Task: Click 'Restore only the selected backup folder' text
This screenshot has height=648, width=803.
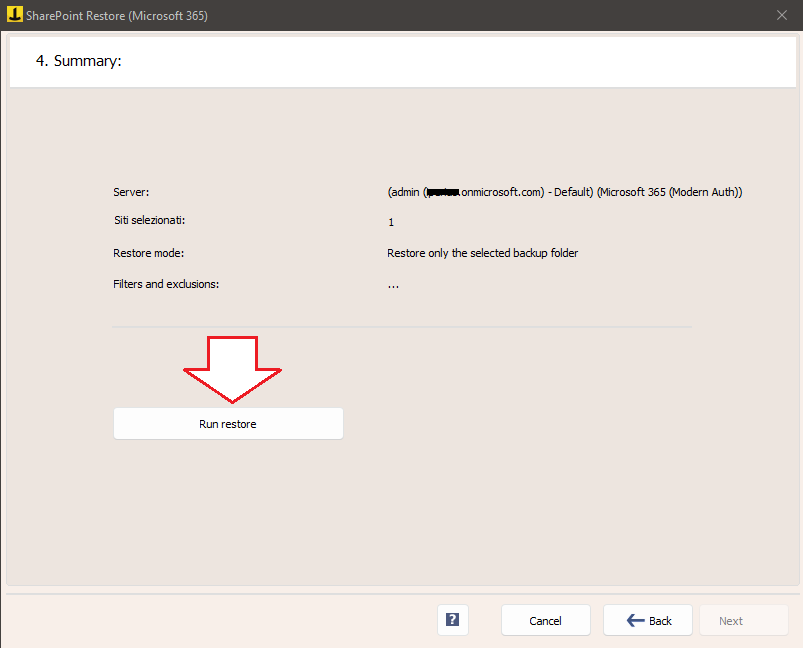Action: click(482, 253)
